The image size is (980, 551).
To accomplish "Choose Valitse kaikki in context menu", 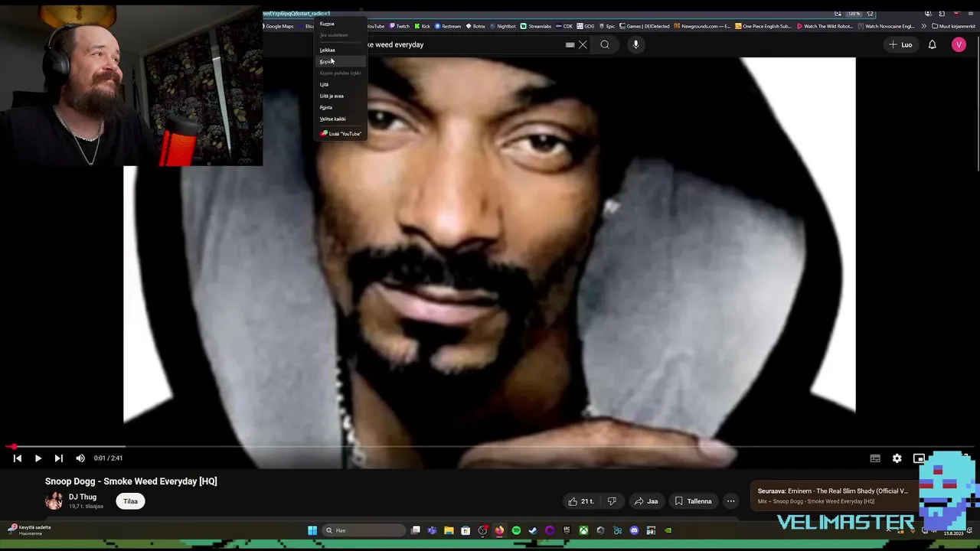I will click(x=341, y=119).
